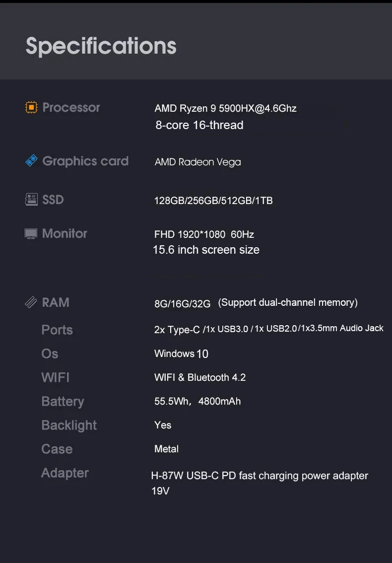Click the Specifications heading
Image resolution: width=392 pixels, height=563 pixels.
(x=101, y=46)
